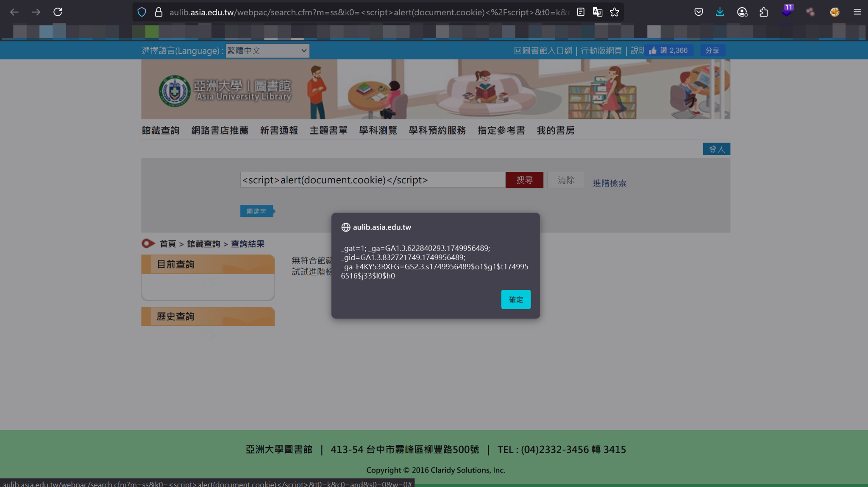
Task: Go back with the browser back arrow
Action: pos(14,12)
